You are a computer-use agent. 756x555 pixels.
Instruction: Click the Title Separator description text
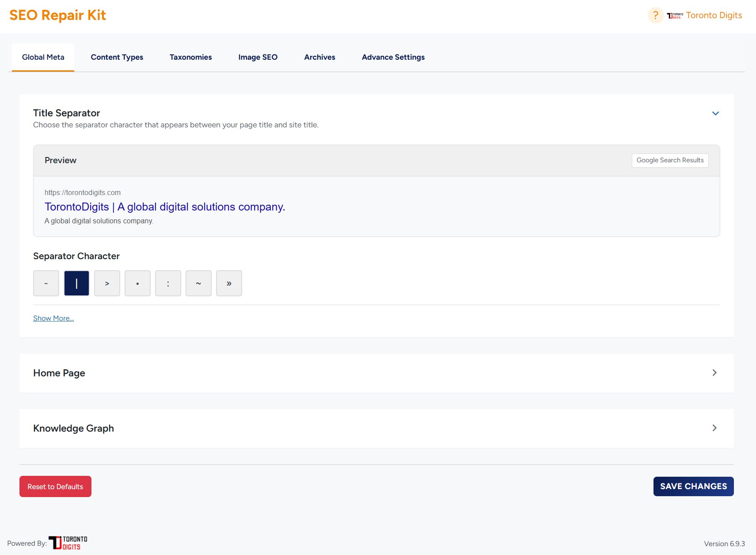coord(176,125)
